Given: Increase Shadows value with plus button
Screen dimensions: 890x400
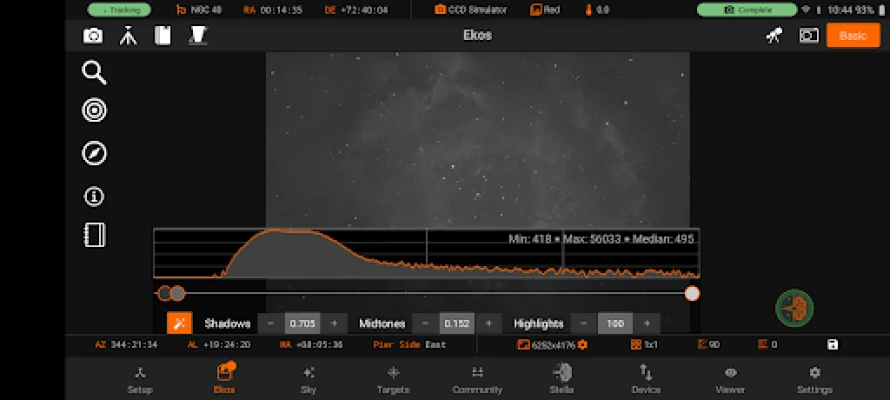Looking at the screenshot, I should click(x=334, y=323).
